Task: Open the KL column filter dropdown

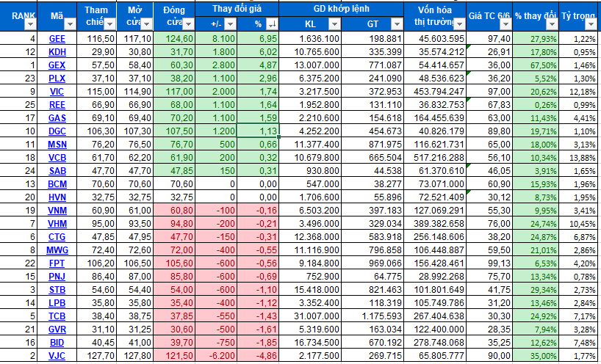Action: tap(334, 24)
